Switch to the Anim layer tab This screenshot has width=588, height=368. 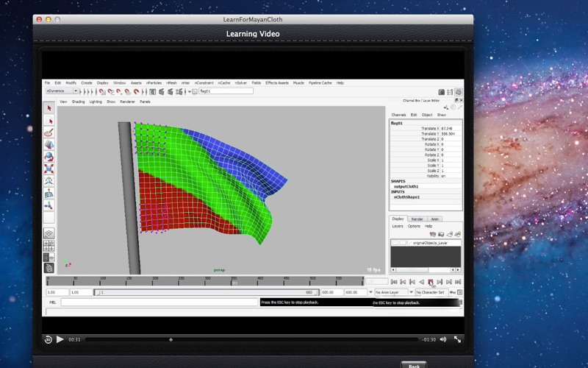tap(434, 219)
